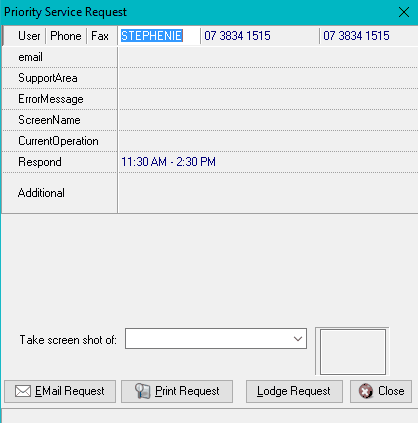The height and width of the screenshot is (423, 418).
Task: Click into the email field
Action: [268, 57]
